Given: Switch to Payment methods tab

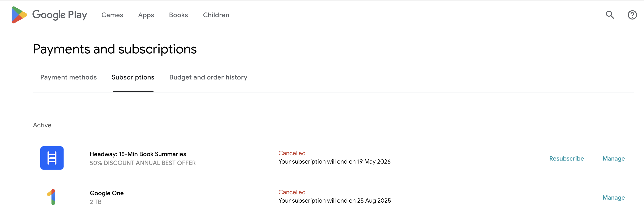Looking at the screenshot, I should 68,77.
